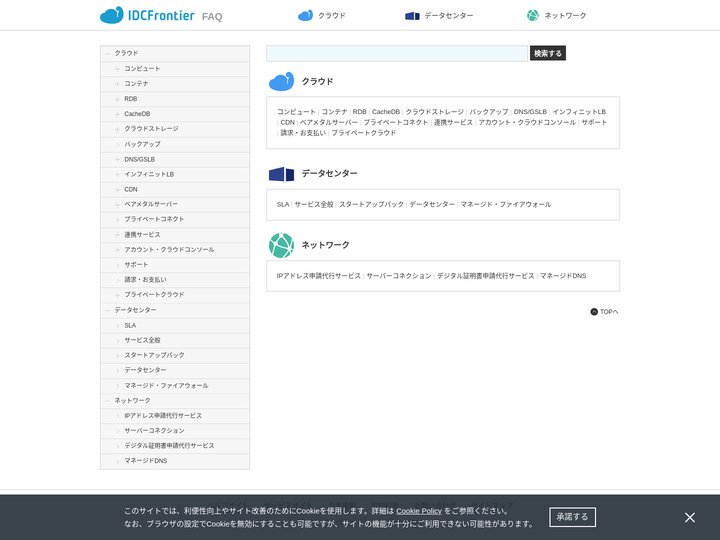720x540 pixels.
Task: Click the cloud icon in top navigation
Action: pyautogui.click(x=305, y=16)
